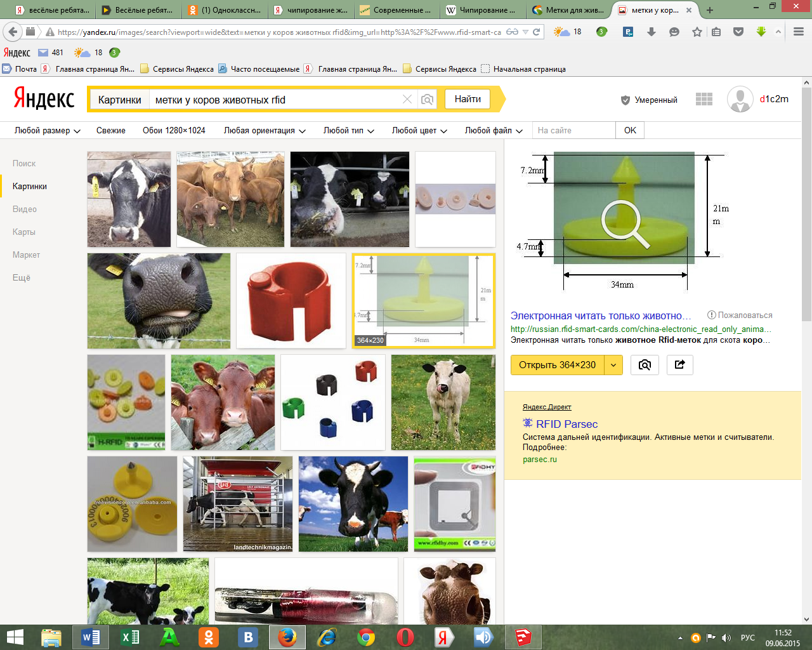Click the bookmark star icon in toolbar
This screenshot has height=650, width=812.
pyautogui.click(x=697, y=32)
